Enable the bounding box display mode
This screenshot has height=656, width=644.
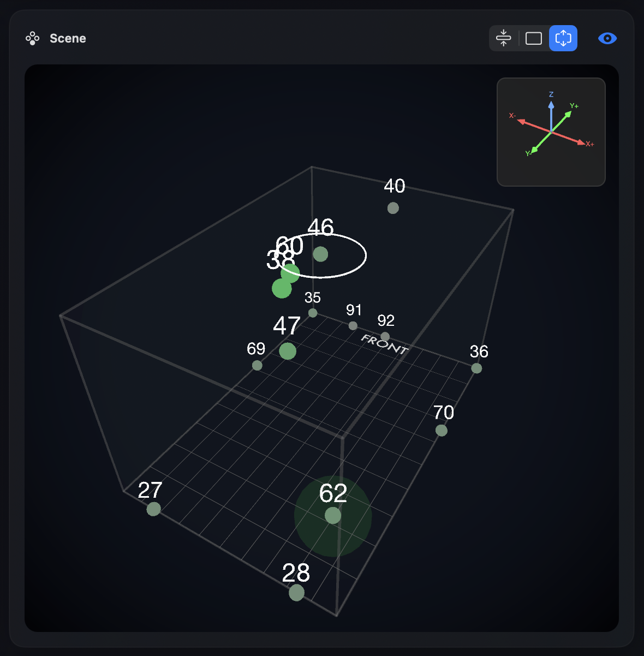(533, 38)
